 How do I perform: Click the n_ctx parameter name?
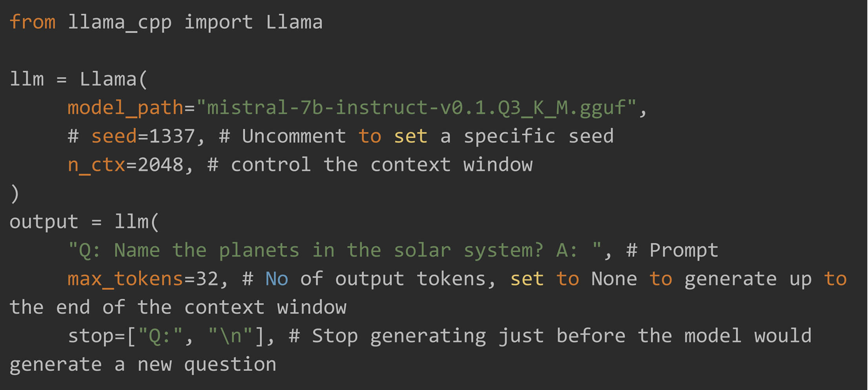click(96, 165)
